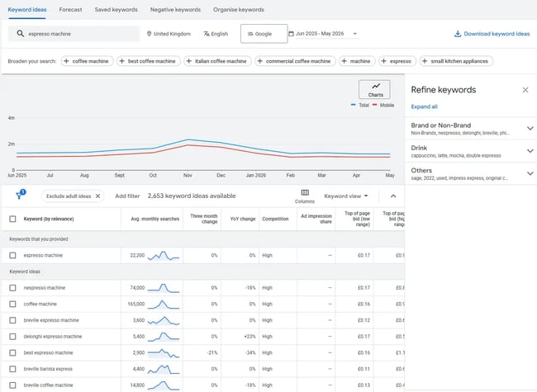Viewport: 537px width, 392px height.
Task: Tick the checkbox for nespresso machine
Action: (x=12, y=288)
